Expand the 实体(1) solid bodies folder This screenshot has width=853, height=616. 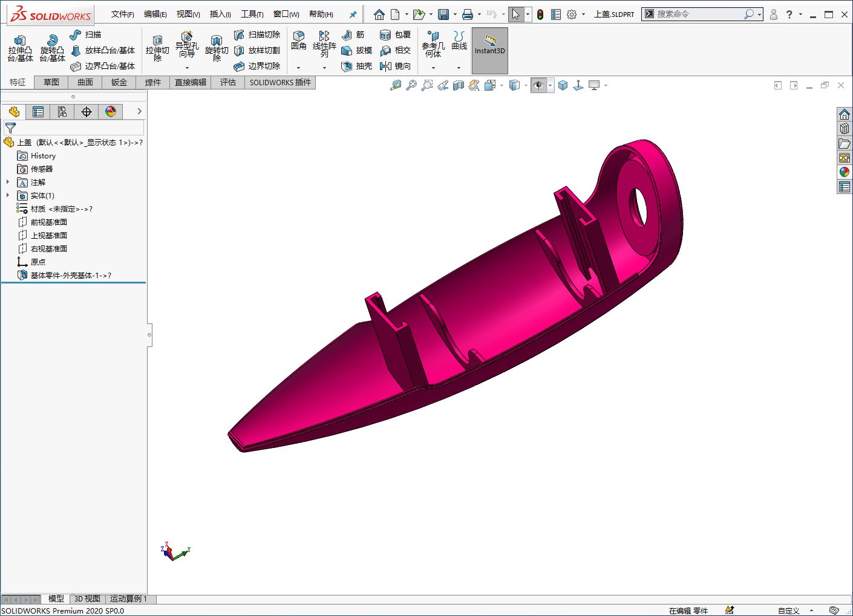click(8, 195)
